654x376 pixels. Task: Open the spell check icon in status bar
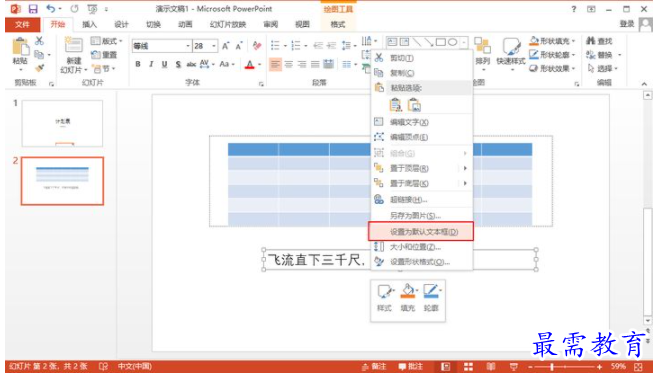pyautogui.click(x=103, y=366)
